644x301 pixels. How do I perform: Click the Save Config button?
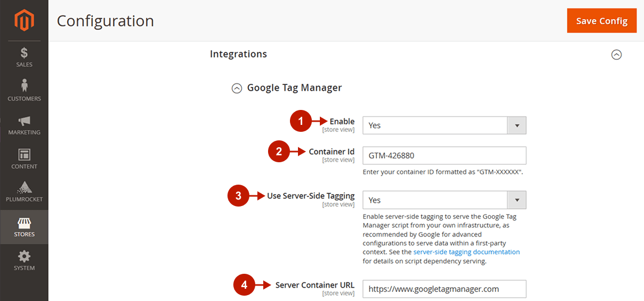click(602, 21)
